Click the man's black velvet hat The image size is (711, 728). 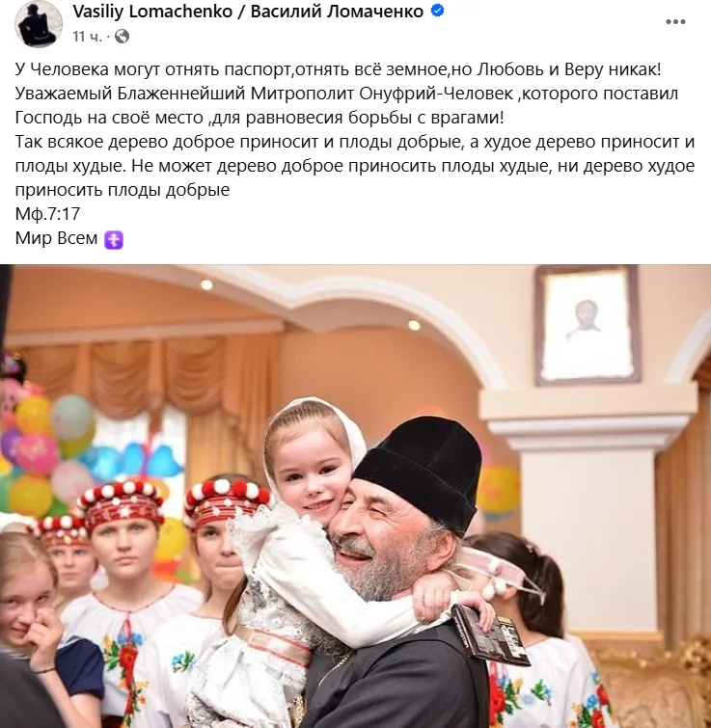tap(418, 473)
